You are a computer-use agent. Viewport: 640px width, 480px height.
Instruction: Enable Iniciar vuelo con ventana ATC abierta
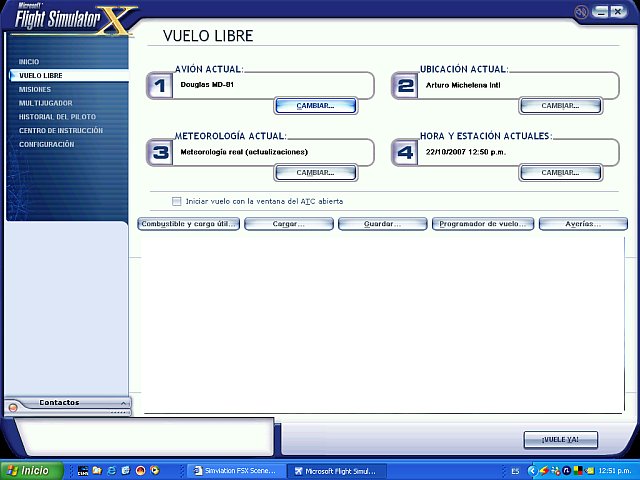(x=177, y=201)
